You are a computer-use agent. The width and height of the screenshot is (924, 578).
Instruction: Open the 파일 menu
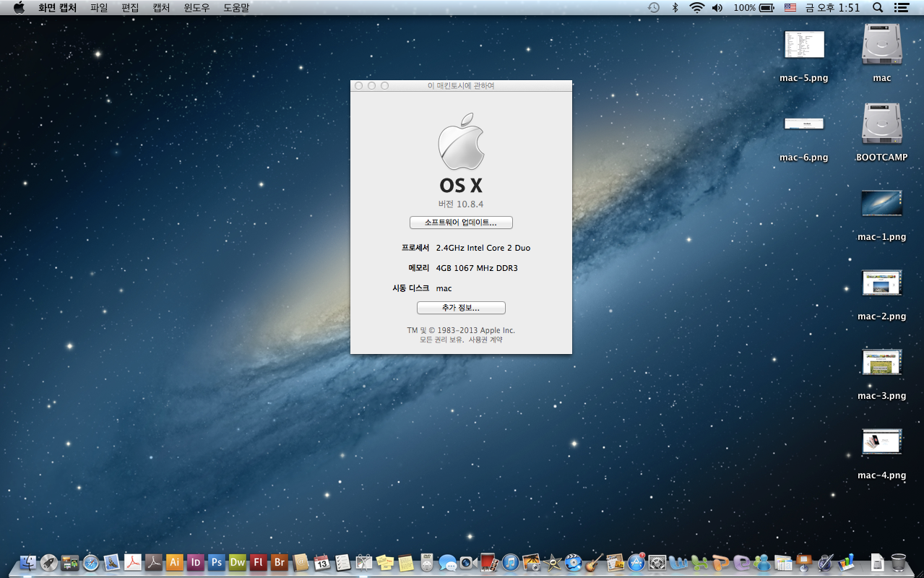[x=99, y=7]
